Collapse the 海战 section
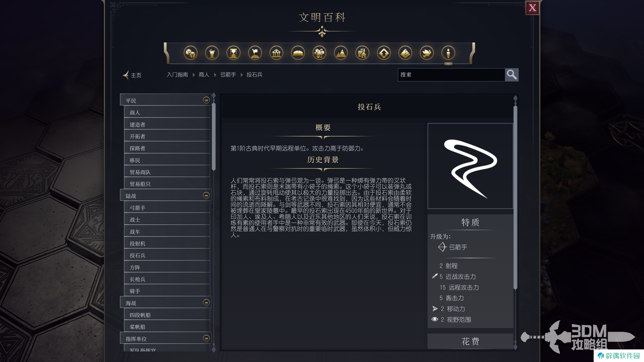The image size is (644, 362). click(x=206, y=303)
